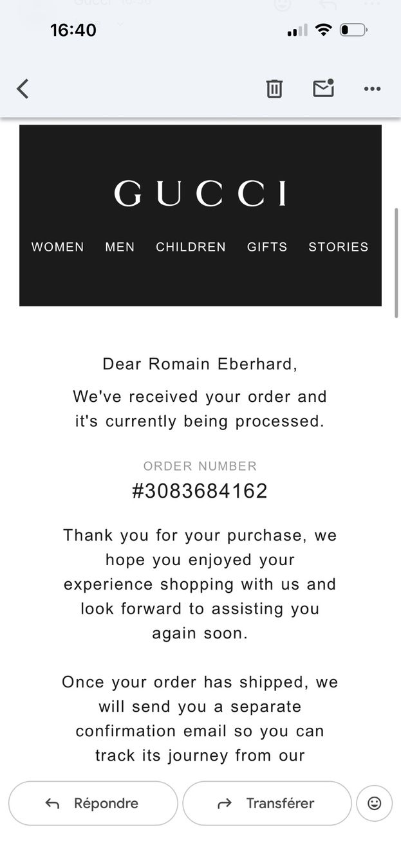Viewport: 401px width, 868px height.
Task: Tap the cellular signal bars icon
Action: [x=297, y=30]
